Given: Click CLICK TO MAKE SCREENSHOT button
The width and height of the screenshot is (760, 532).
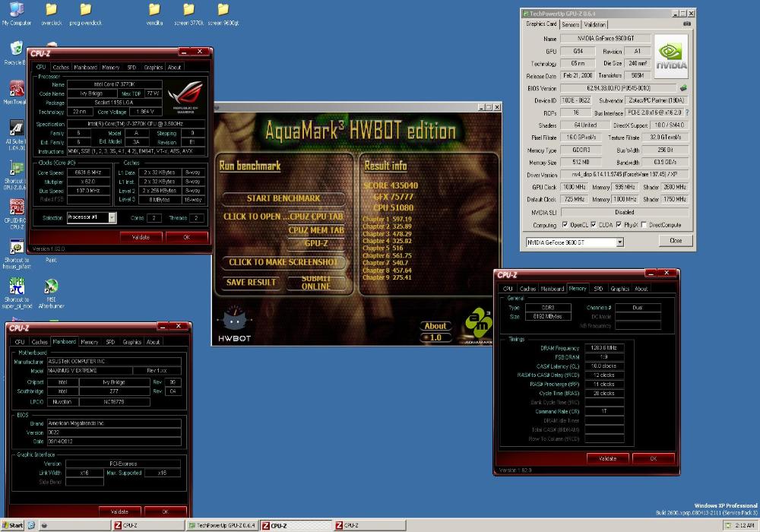Looking at the screenshot, I should (283, 262).
